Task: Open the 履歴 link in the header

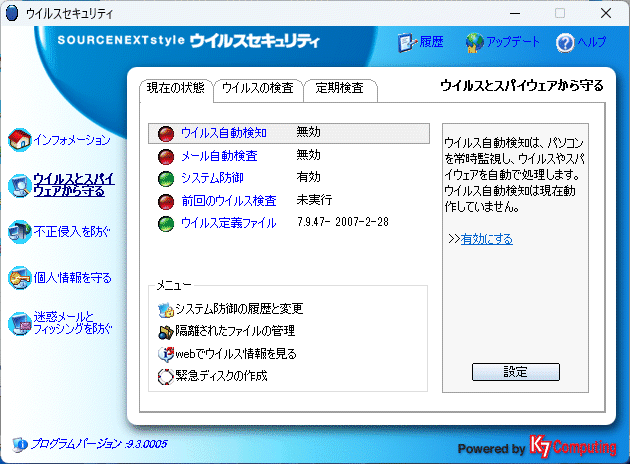Action: click(x=432, y=42)
